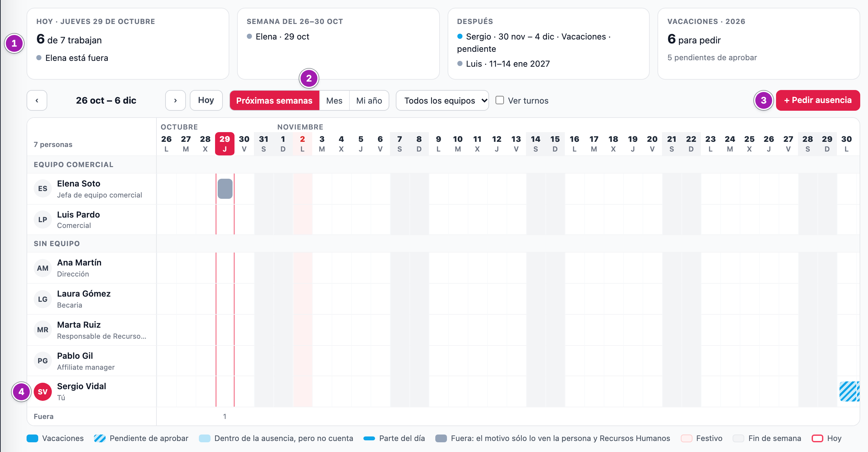Click the Hoy red outline legend swatch
This screenshot has width=868, height=452.
(817, 438)
